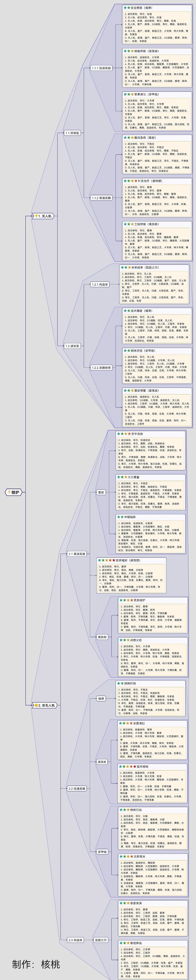The width and height of the screenshot is (196, 980).
Task: Select the 1. 无人机 branch node
Action: pyautogui.click(x=43, y=216)
